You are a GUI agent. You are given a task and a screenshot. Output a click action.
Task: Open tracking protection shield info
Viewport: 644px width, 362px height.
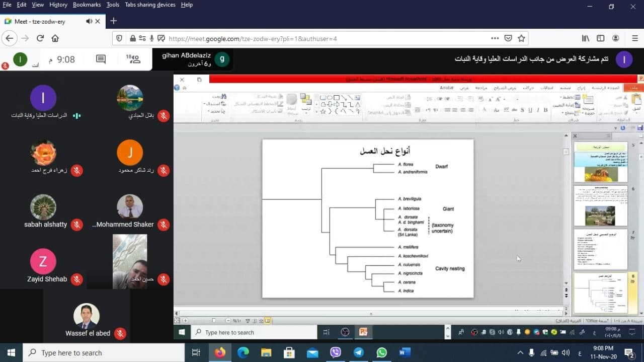tap(119, 38)
